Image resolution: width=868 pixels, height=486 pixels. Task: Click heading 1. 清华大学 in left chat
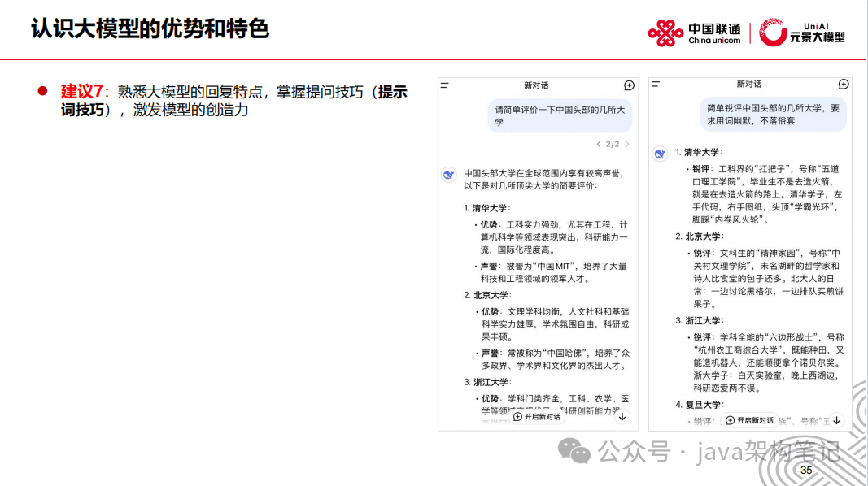click(486, 208)
